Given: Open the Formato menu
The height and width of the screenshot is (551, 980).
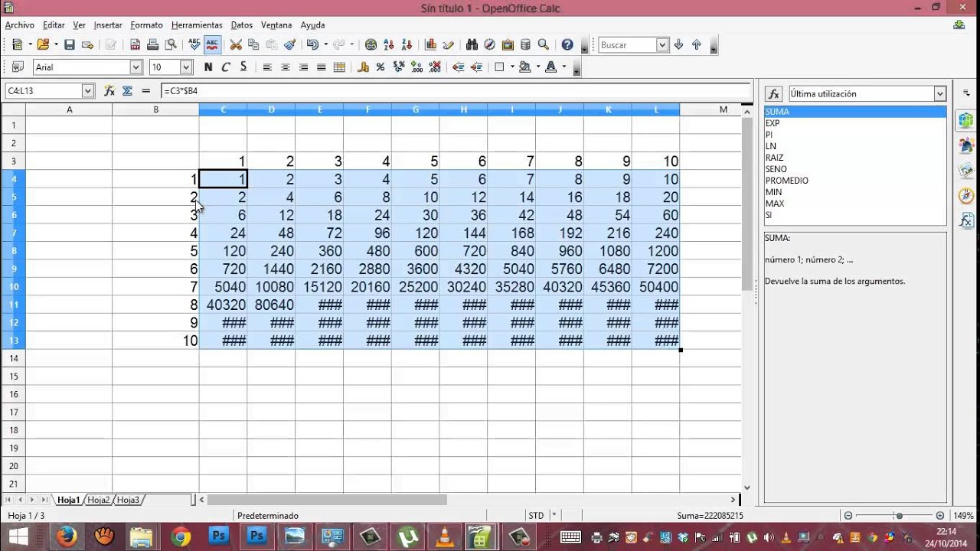Looking at the screenshot, I should click(147, 25).
